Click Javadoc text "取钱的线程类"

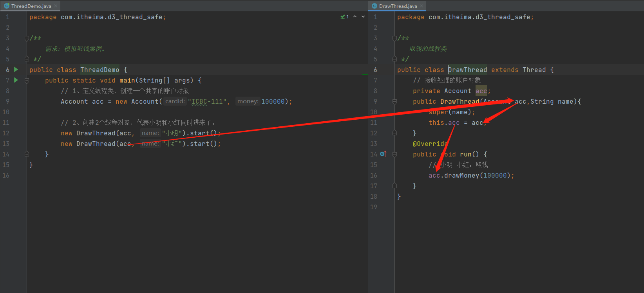click(428, 49)
